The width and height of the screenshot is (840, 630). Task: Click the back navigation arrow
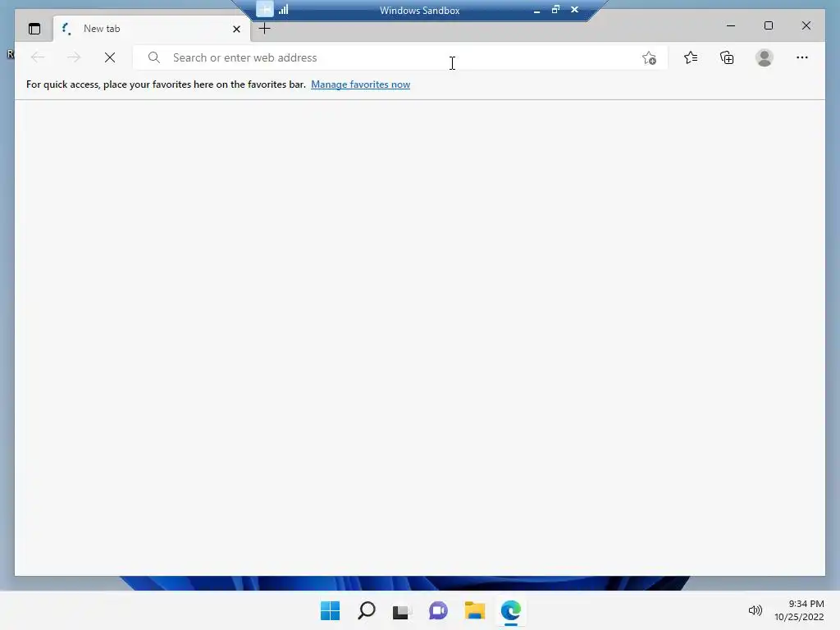click(38, 57)
